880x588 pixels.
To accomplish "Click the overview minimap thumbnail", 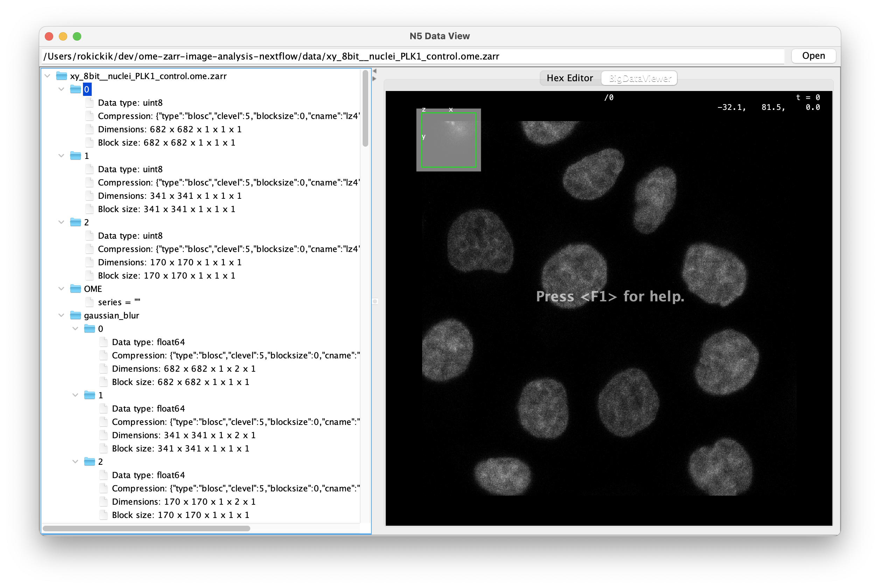I will (448, 140).
